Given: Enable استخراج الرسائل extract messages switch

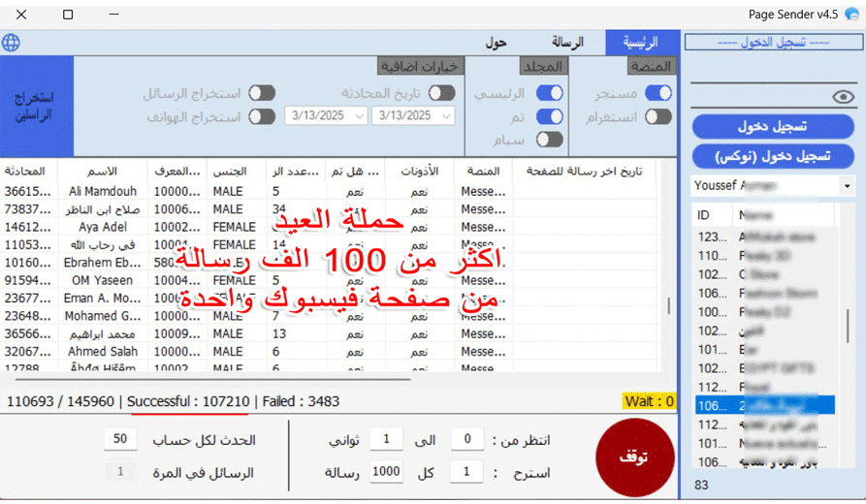Looking at the screenshot, I should pyautogui.click(x=262, y=93).
